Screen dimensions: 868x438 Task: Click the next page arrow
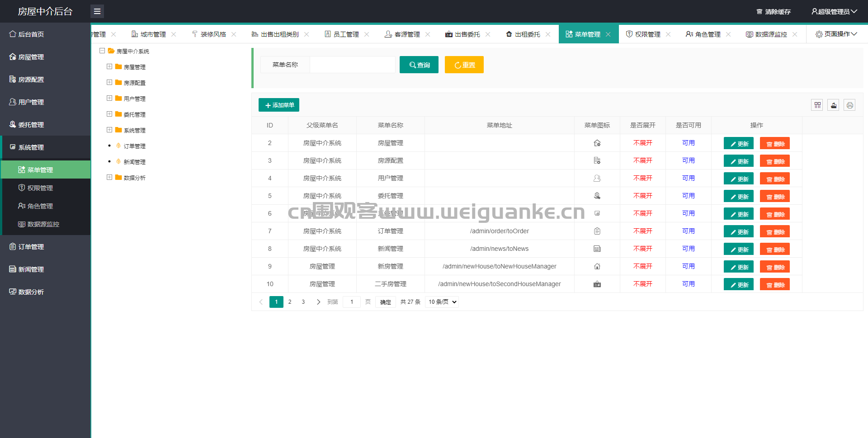(x=318, y=302)
